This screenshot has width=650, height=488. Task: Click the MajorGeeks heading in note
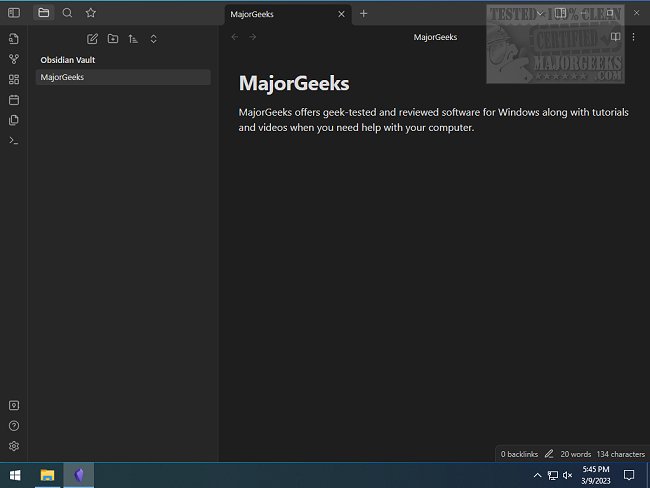[x=294, y=83]
